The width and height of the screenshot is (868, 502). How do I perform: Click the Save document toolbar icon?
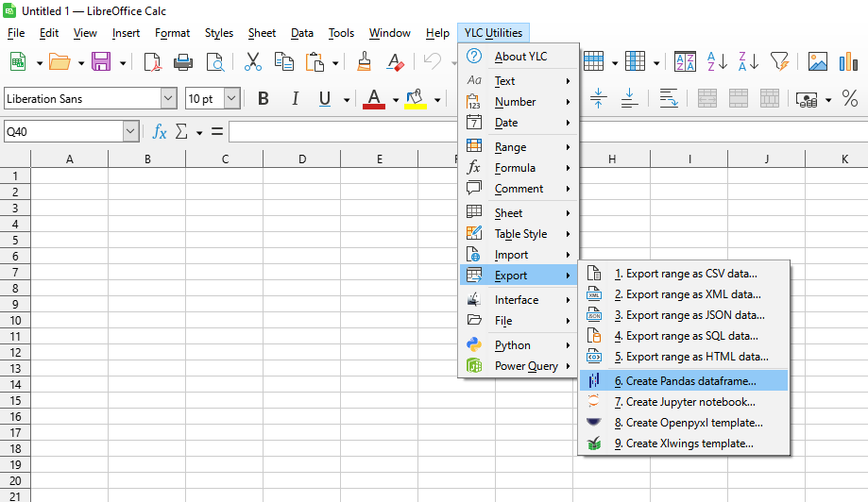(x=100, y=62)
